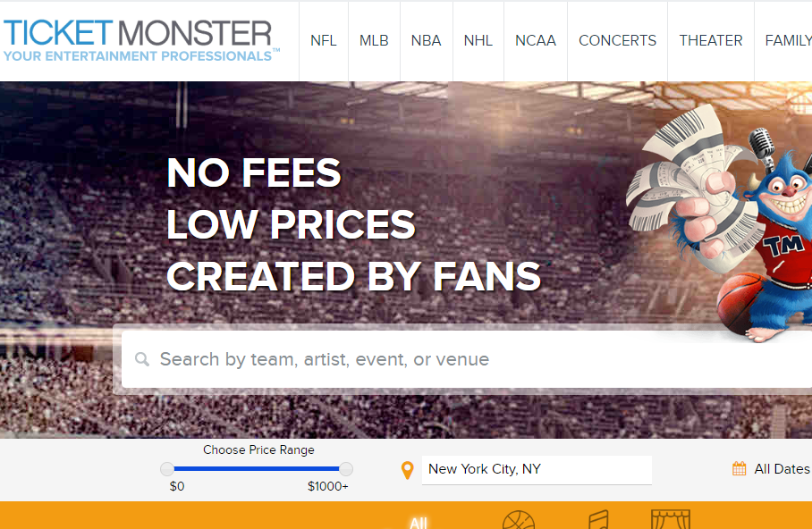Select the theater curtain category icon

671,520
